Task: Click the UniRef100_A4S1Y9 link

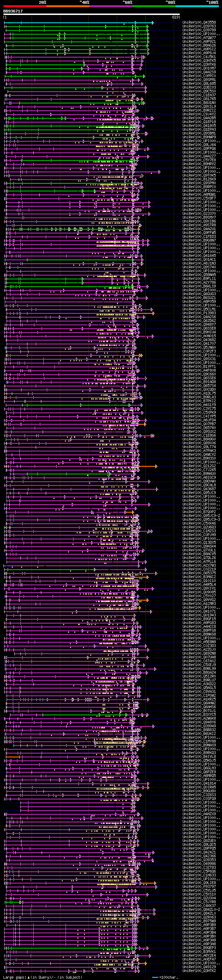Action: [199, 405]
